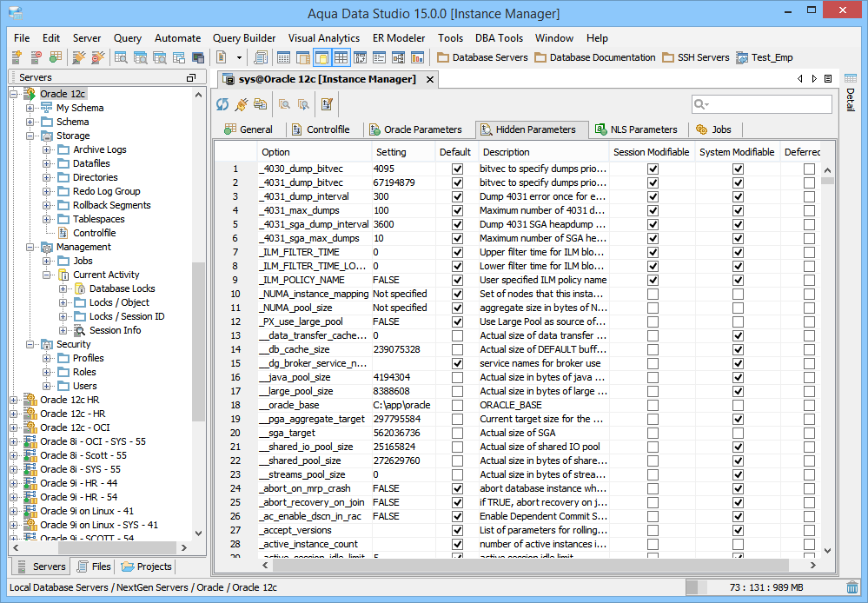Open the DBA Tools menu
Viewport: 868px width, 603px height.
(499, 38)
